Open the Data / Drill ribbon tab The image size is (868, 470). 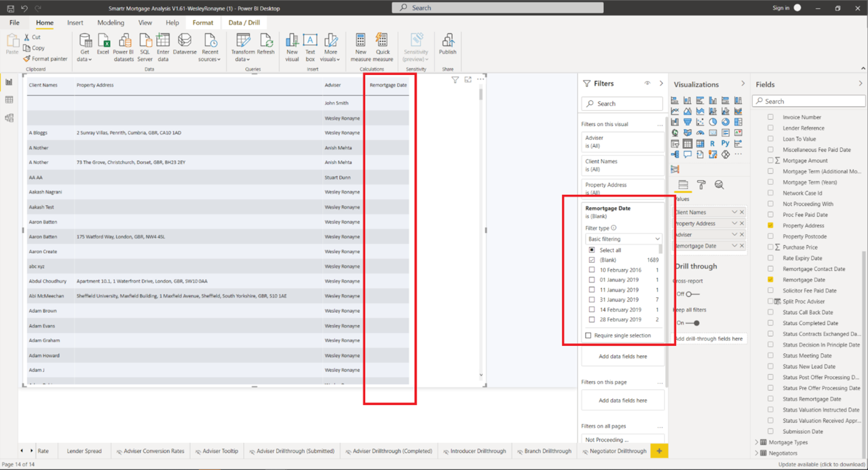click(x=244, y=23)
